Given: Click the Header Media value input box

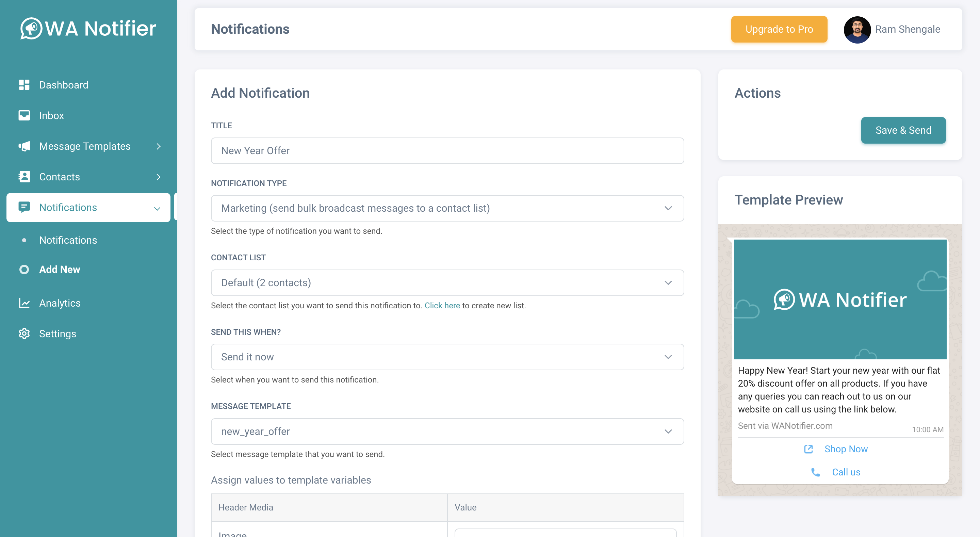Looking at the screenshot, I should (x=565, y=533).
